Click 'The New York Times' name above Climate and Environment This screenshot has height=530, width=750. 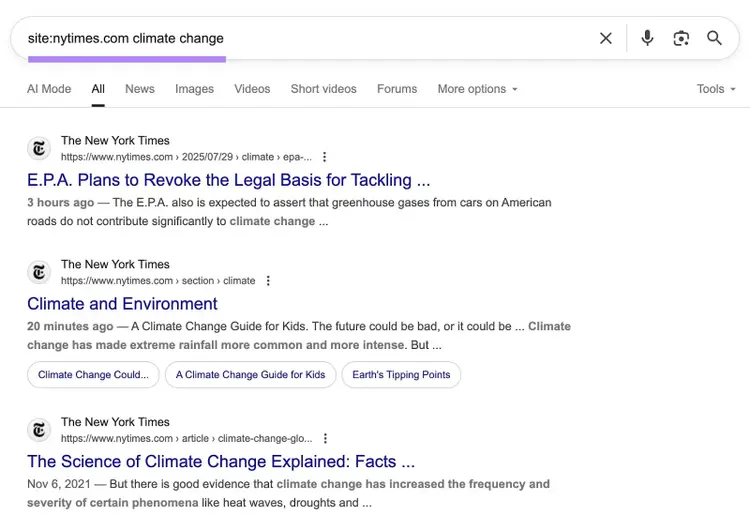(115, 265)
